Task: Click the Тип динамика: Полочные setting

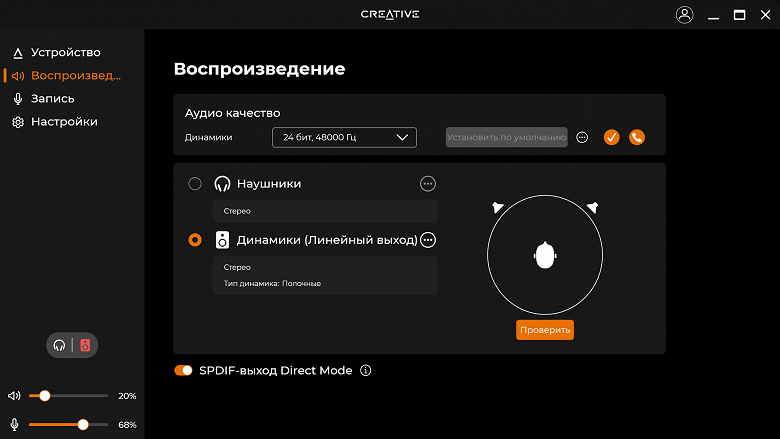Action: [x=272, y=283]
